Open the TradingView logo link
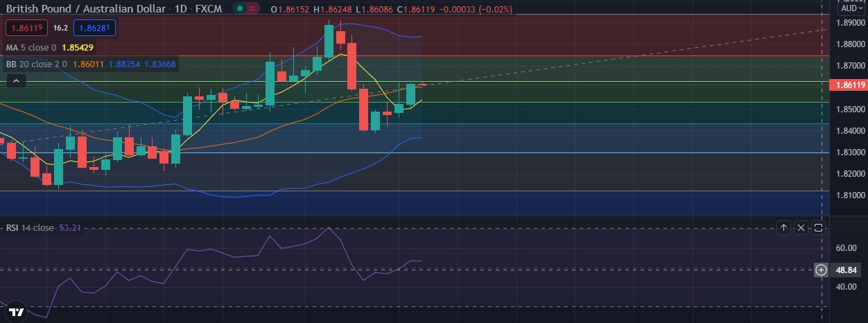868x323 pixels. tap(17, 313)
